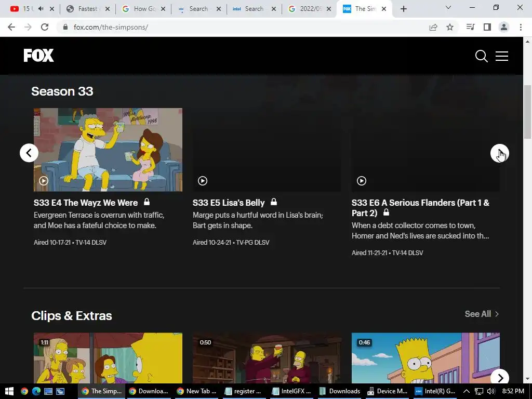
Task: Open the S33 E6 A Serious Flanders title
Action: point(420,208)
